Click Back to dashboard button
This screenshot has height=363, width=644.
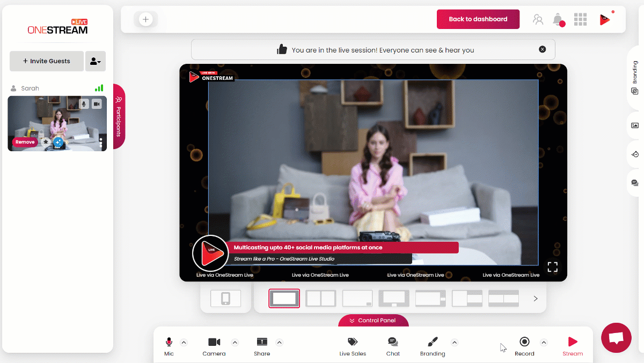[478, 19]
